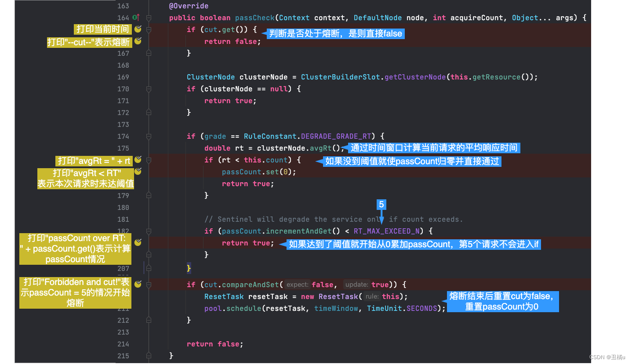Screen dimensions: 632x364
Task: Toggle the breakpoint on the 'if (rt < this.count)' line
Action: pos(138,159)
